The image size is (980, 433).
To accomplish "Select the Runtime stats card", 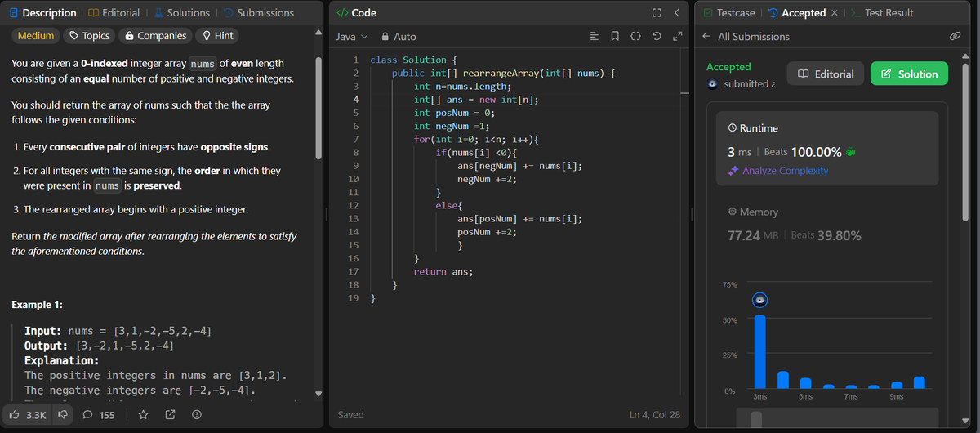I will click(x=827, y=150).
